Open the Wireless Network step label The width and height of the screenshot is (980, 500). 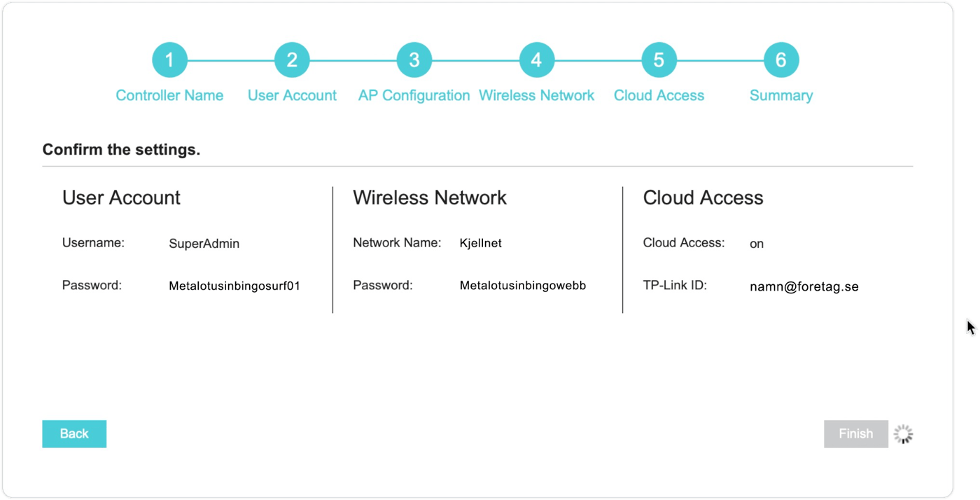point(536,95)
